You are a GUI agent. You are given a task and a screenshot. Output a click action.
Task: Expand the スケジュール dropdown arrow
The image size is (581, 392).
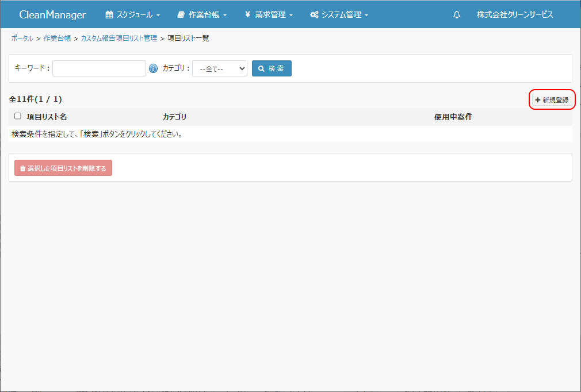158,16
